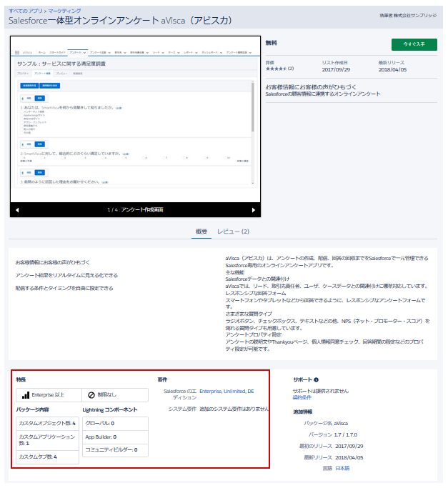Open the 契約条件 terms link
Screen dimensions: 448x488
tap(302, 397)
